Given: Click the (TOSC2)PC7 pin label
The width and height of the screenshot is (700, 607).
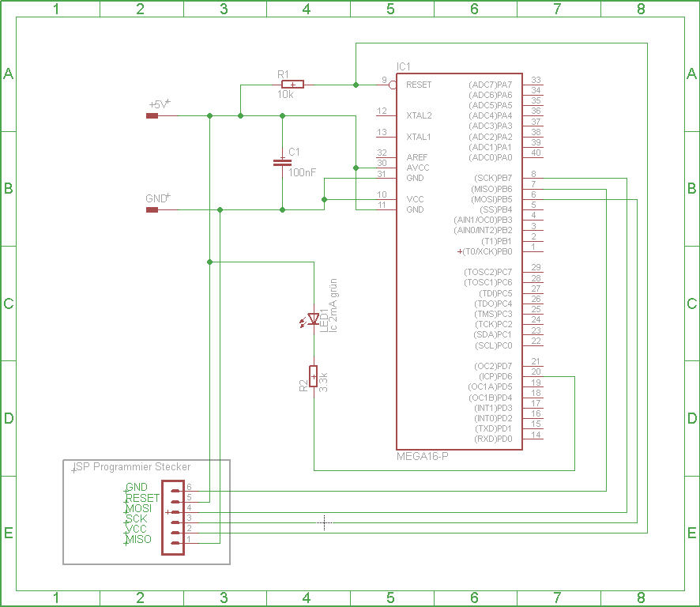Looking at the screenshot, I should 488,272.
